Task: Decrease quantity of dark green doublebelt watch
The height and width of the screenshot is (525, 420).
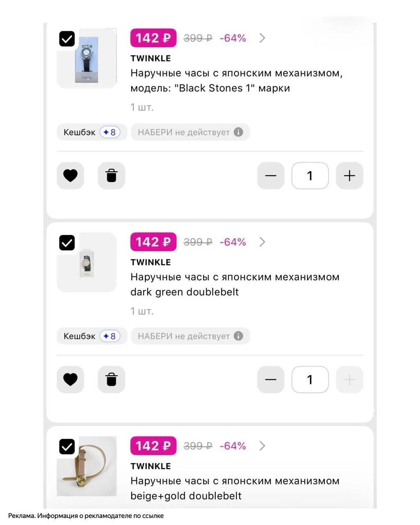Action: coord(271,379)
